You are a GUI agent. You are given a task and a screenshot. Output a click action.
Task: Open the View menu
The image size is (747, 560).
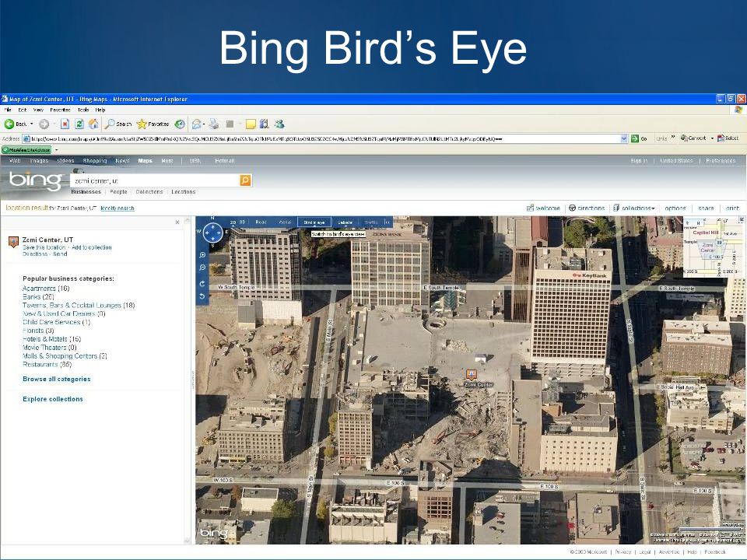[39, 110]
